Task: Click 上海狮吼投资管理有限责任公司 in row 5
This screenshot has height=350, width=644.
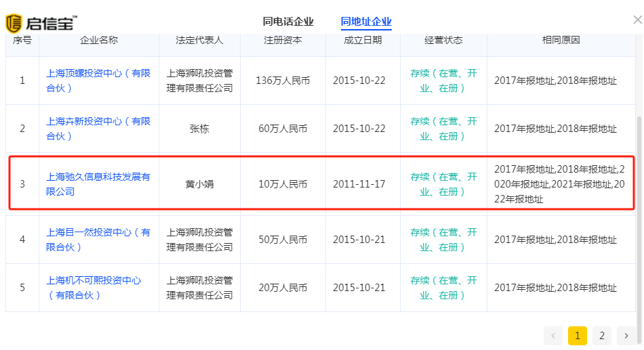Action: coord(199,288)
